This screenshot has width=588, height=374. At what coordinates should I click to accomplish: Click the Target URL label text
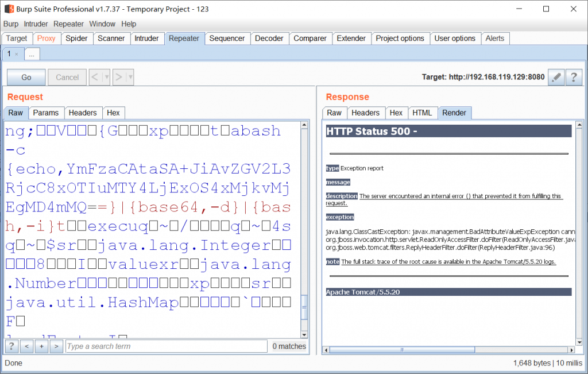click(483, 77)
